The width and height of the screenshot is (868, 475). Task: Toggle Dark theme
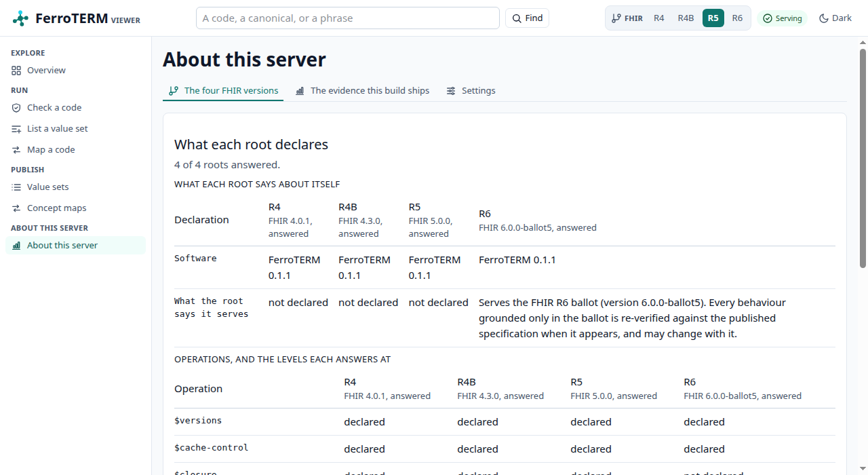coord(835,18)
